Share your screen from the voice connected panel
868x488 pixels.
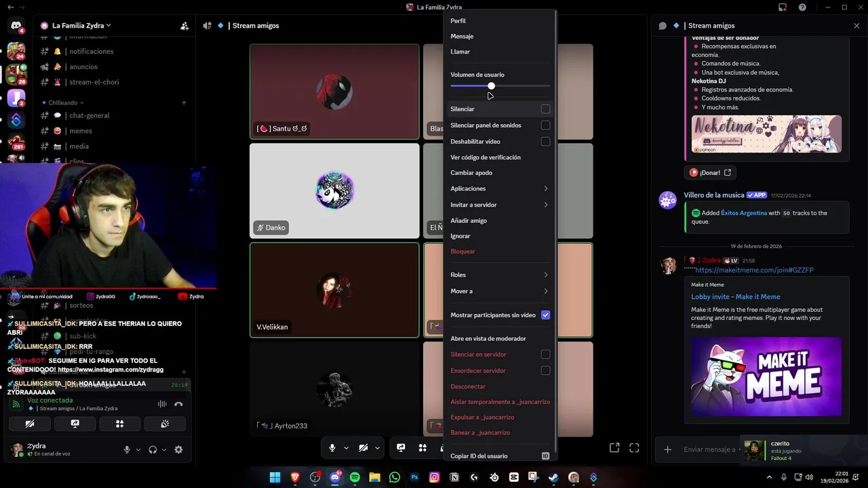(75, 424)
